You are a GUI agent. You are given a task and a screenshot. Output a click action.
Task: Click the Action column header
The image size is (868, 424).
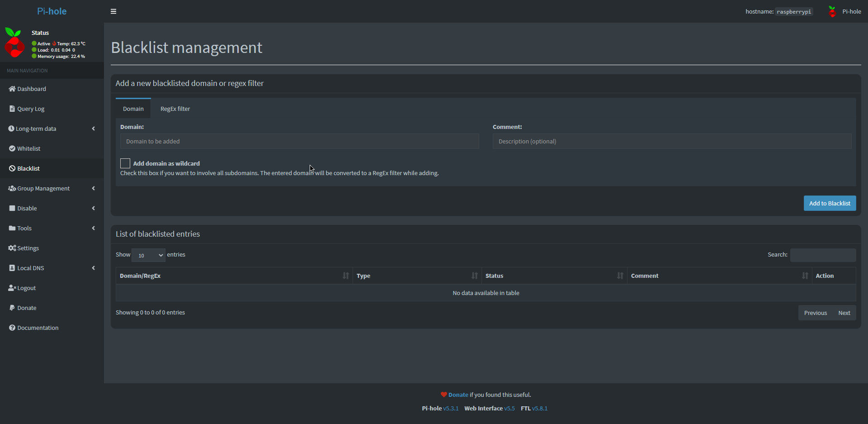834,276
